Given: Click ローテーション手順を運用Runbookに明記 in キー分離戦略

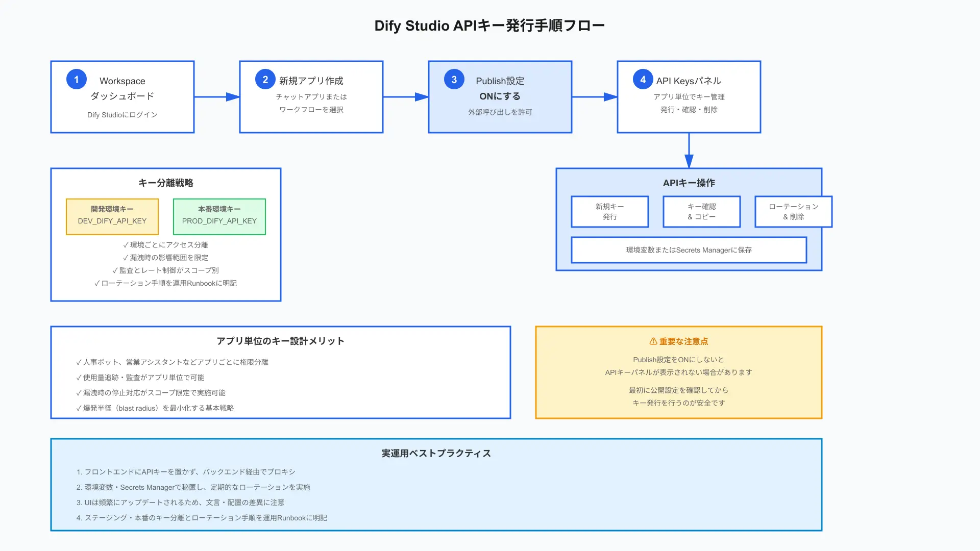Looking at the screenshot, I should click(x=166, y=283).
